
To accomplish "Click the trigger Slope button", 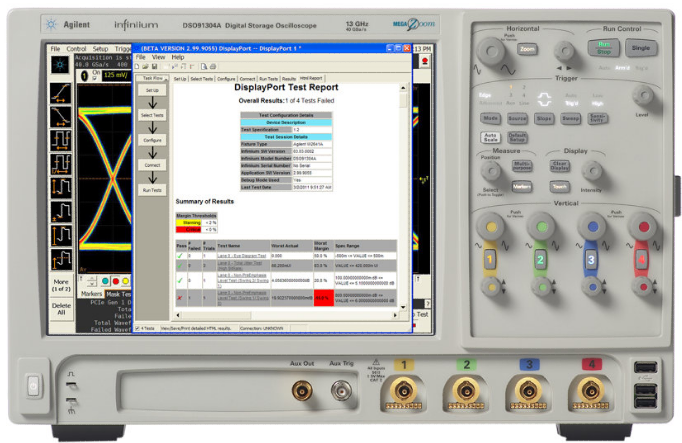I will coord(544,118).
